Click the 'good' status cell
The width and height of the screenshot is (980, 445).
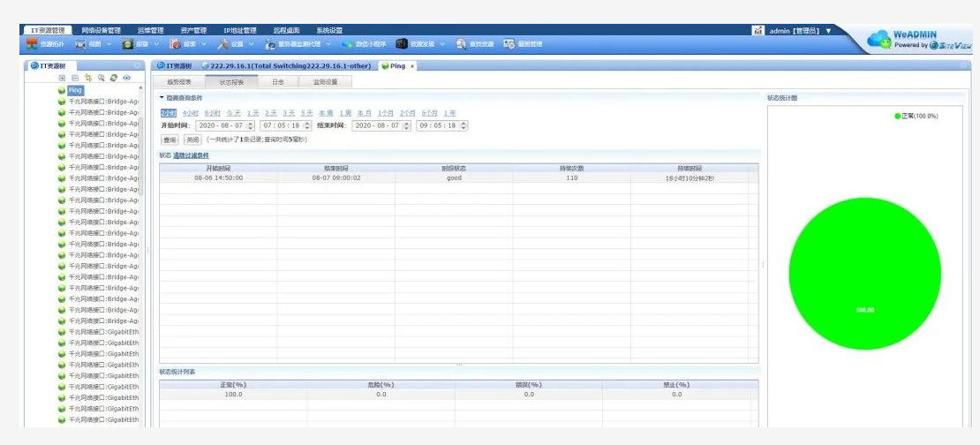click(454, 178)
